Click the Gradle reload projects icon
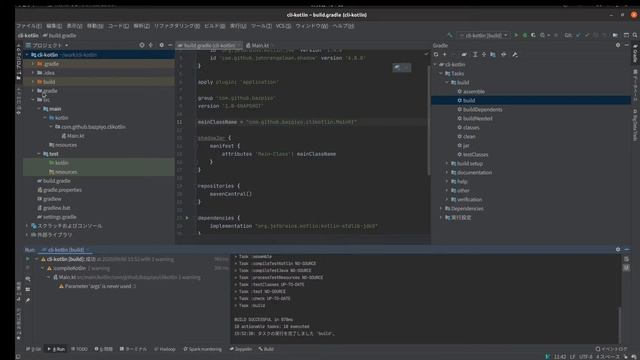 [436, 54]
